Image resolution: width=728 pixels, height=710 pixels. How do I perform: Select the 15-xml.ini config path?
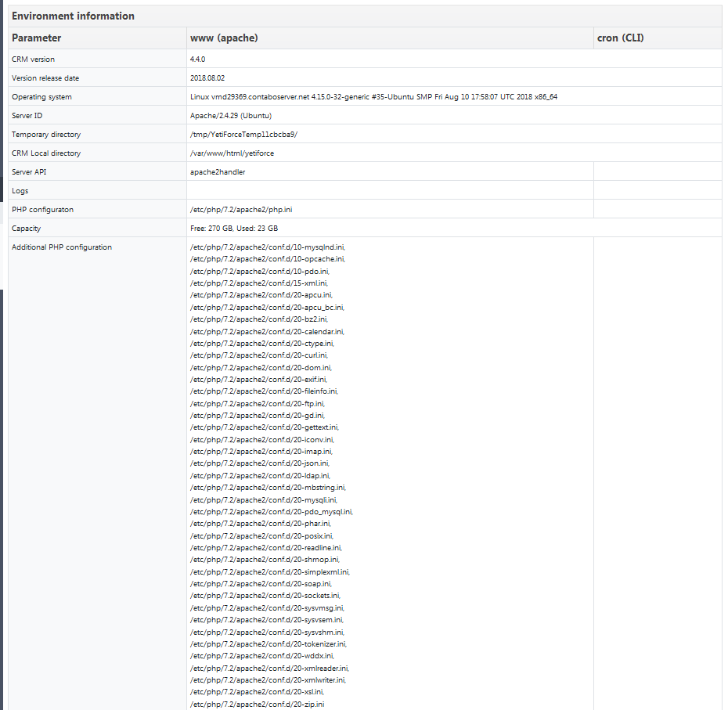259,283
